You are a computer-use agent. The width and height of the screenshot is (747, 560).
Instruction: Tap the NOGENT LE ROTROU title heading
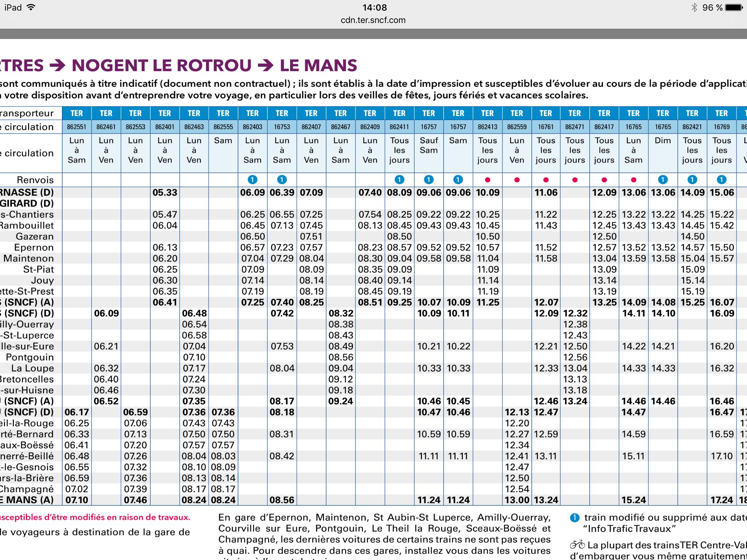[162, 66]
